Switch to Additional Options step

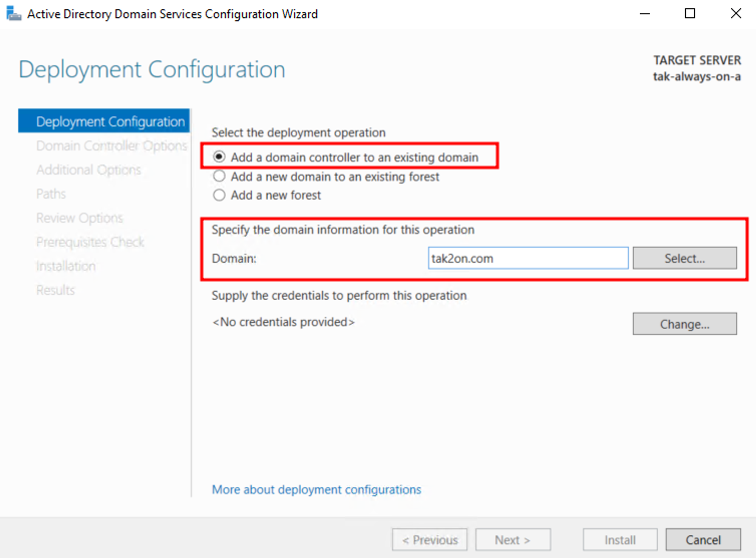tap(88, 170)
